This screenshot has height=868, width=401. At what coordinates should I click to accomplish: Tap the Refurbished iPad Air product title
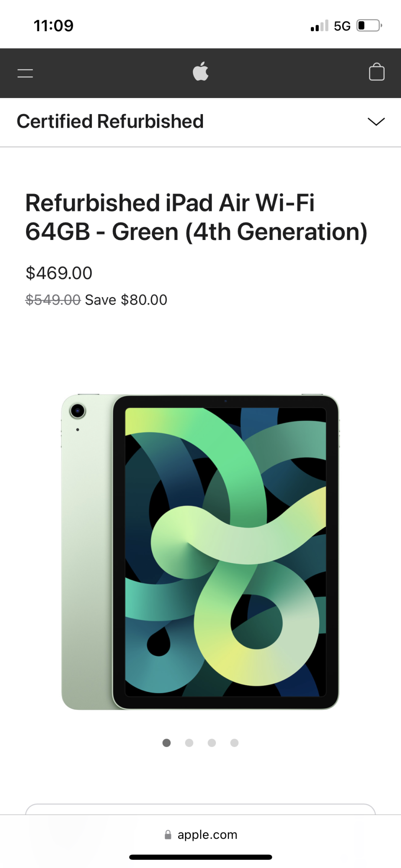pyautogui.click(x=196, y=217)
